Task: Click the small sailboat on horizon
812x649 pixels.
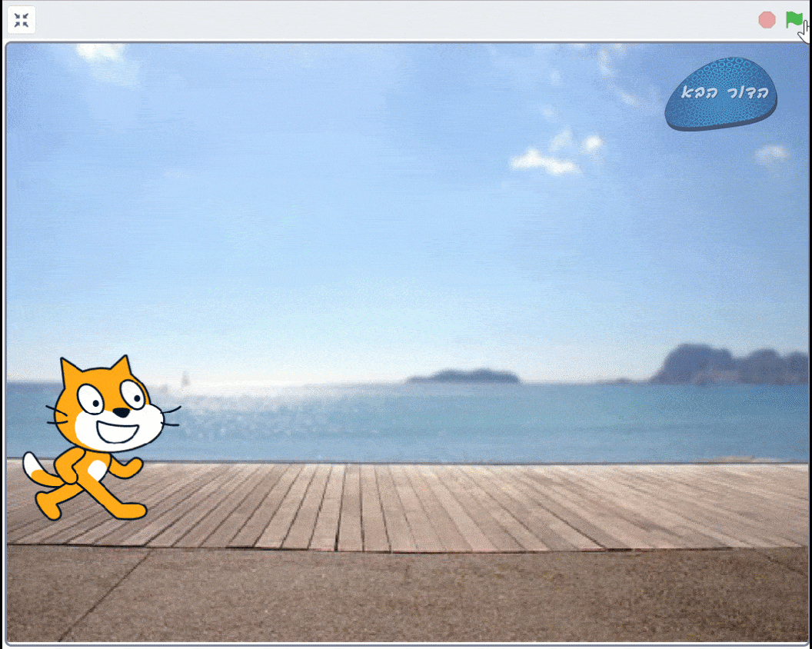Action: pos(185,380)
